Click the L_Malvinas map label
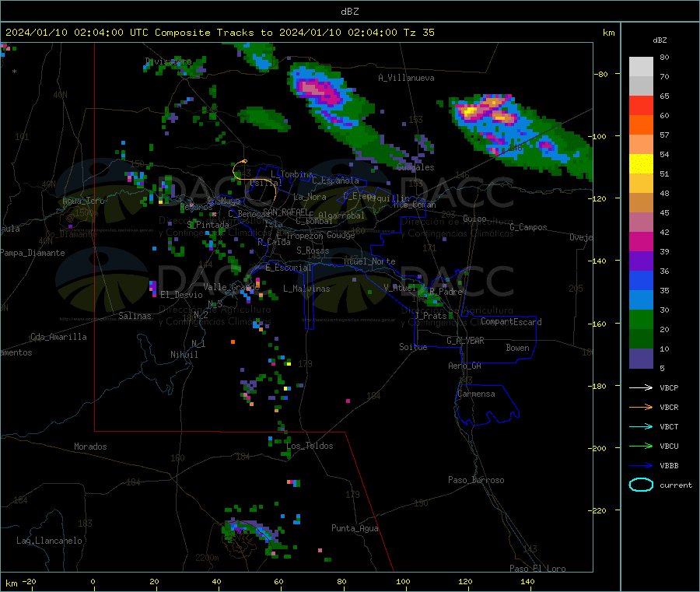Image resolution: width=700 pixels, height=592 pixels. (306, 289)
